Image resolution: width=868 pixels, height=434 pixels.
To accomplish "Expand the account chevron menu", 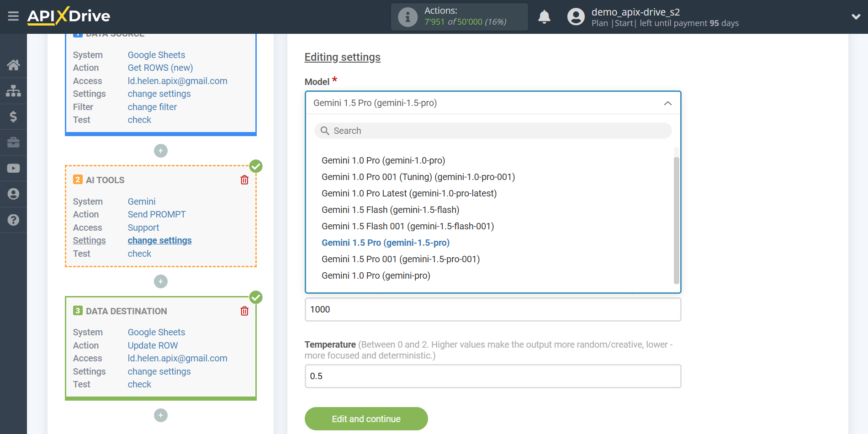I will click(x=856, y=17).
